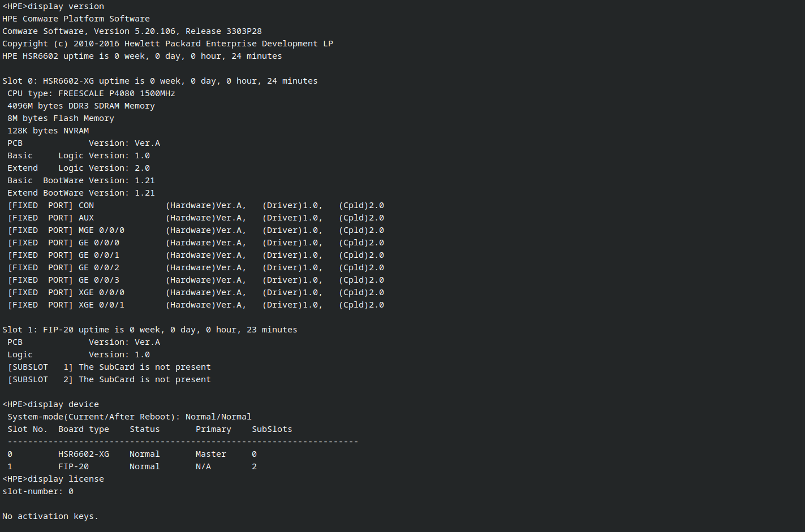Click the fixed port AUX entry
Image resolution: width=805 pixels, height=532 pixels.
pos(86,218)
